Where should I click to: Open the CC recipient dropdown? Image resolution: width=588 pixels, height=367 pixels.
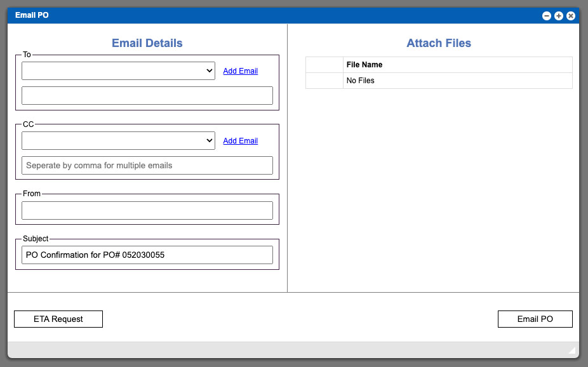[x=118, y=140]
